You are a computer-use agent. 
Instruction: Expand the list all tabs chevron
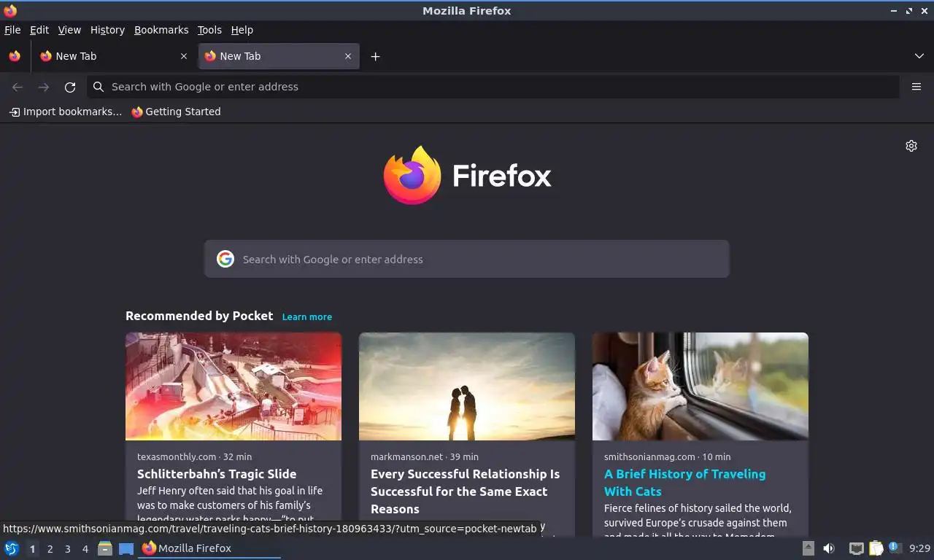[919, 56]
